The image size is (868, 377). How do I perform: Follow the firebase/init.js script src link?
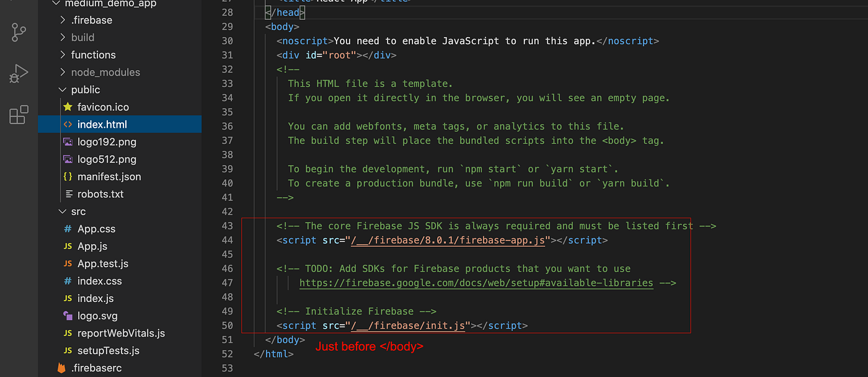[x=408, y=325]
